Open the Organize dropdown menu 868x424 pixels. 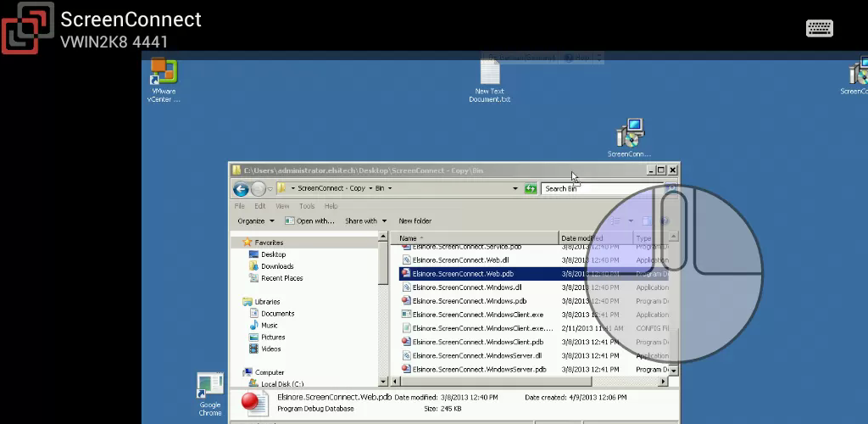255,221
